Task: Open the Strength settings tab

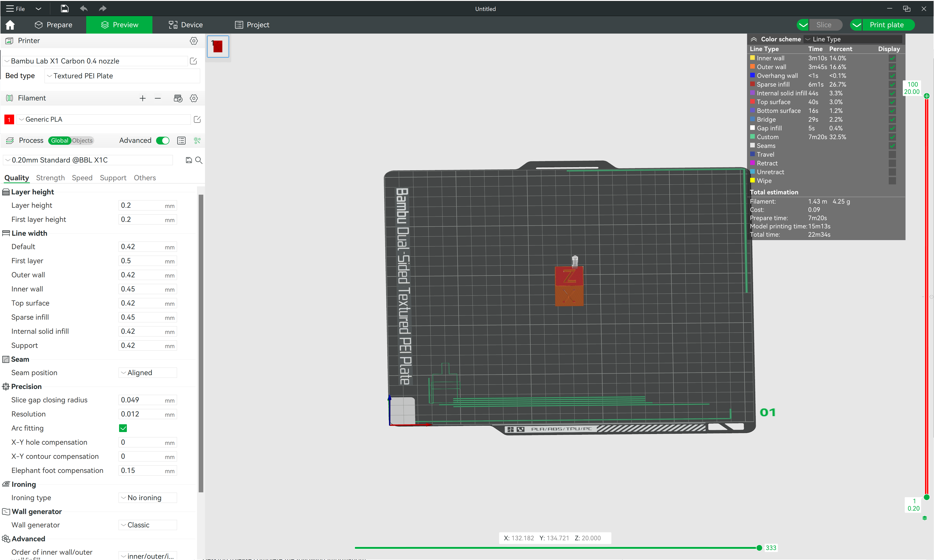Action: [50, 178]
